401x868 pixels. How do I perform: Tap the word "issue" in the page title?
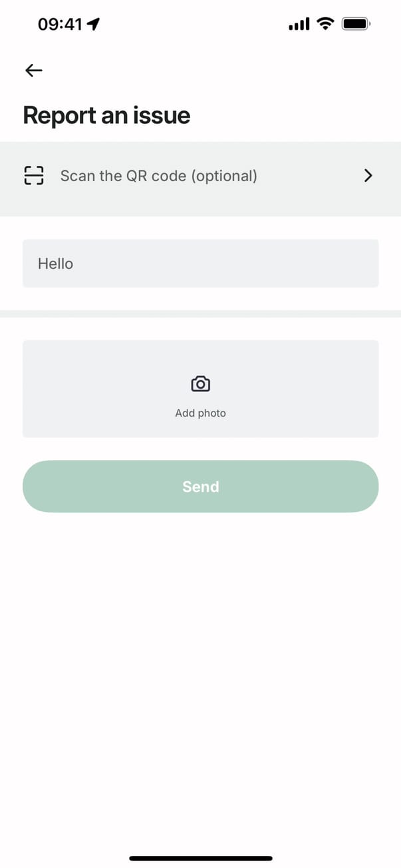coord(164,115)
